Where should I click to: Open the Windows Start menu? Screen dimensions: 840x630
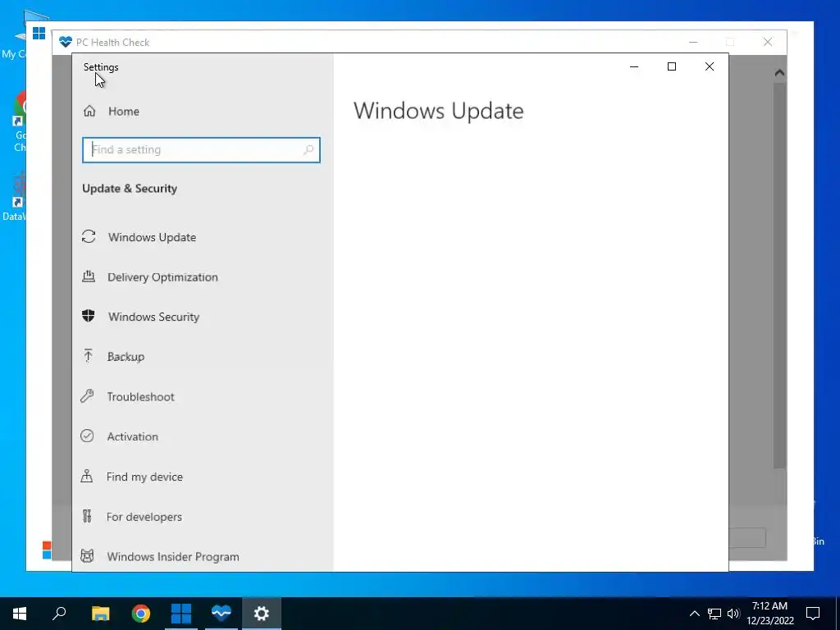[20, 614]
